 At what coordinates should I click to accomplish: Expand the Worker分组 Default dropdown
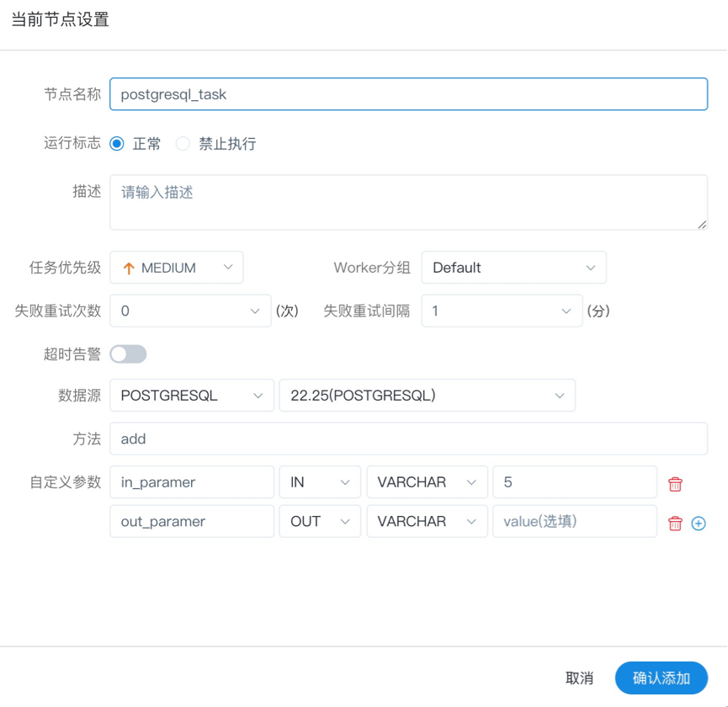click(513, 268)
